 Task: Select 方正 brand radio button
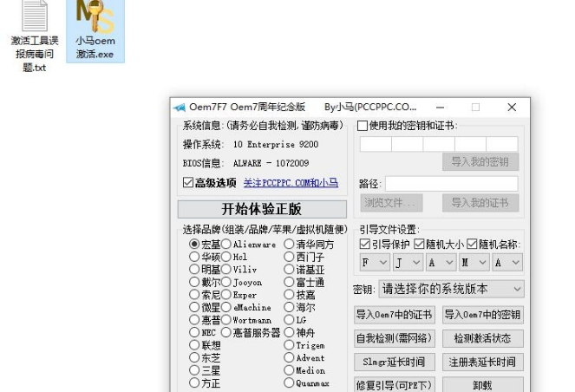click(x=194, y=382)
